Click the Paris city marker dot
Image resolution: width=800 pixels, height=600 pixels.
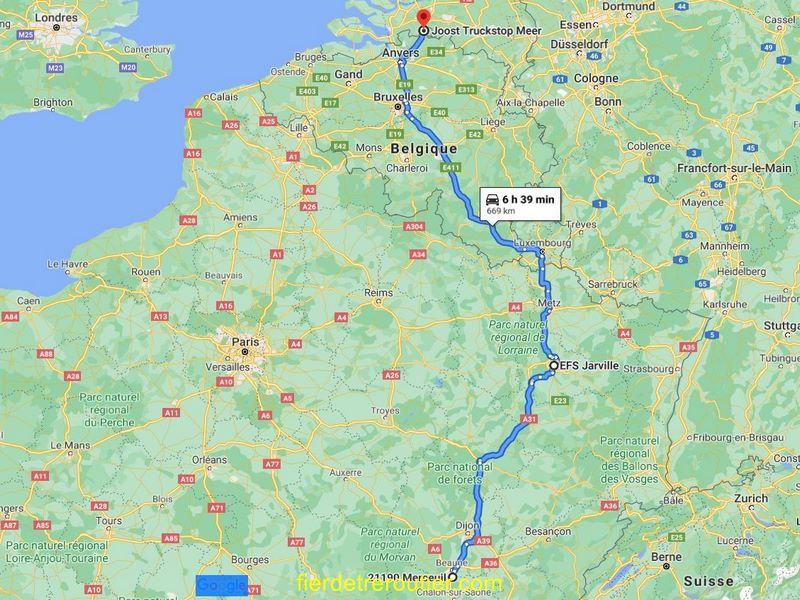click(x=245, y=352)
